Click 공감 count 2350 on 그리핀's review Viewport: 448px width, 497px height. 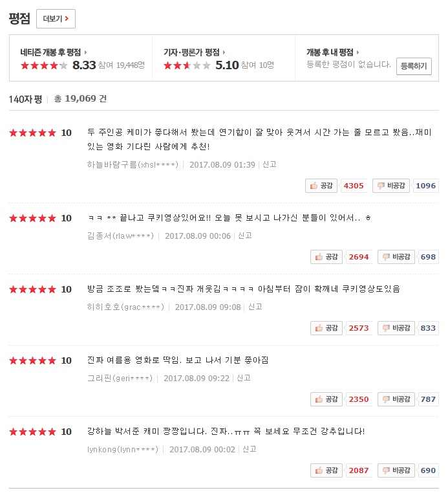(x=359, y=399)
